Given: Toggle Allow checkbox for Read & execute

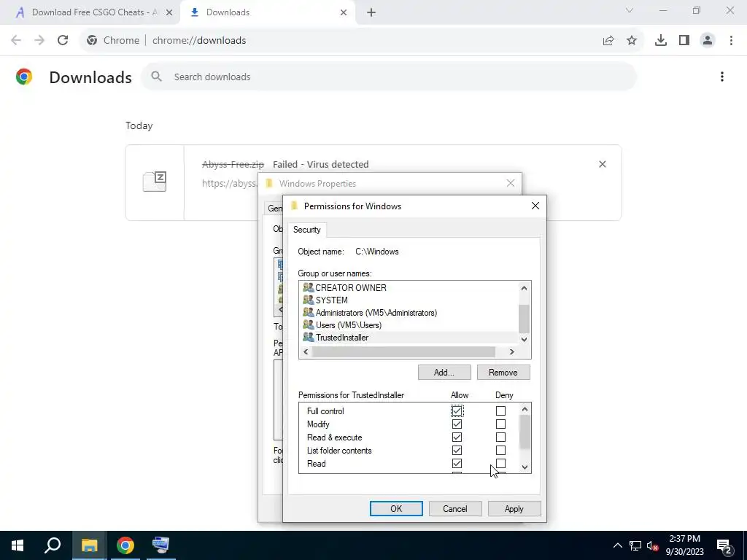Looking at the screenshot, I should click(x=457, y=437).
